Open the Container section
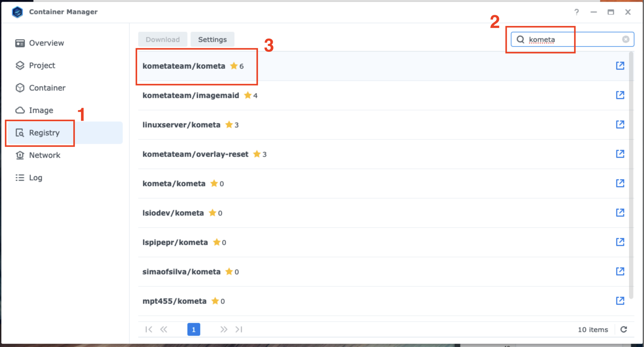This screenshot has width=644, height=347. click(65, 88)
